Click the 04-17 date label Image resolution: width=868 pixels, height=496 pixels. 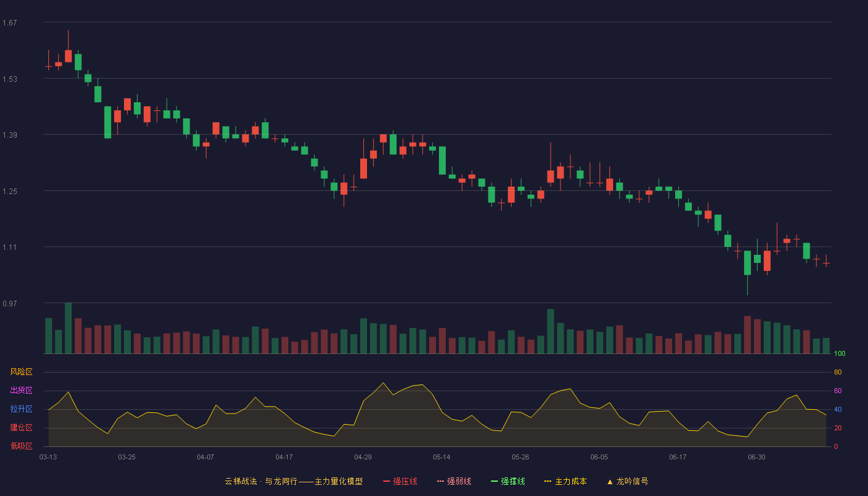[x=284, y=457]
